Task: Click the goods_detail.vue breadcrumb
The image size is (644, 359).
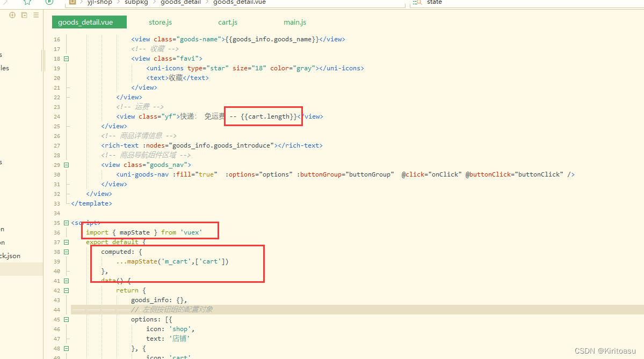Action: pyautogui.click(x=240, y=2)
